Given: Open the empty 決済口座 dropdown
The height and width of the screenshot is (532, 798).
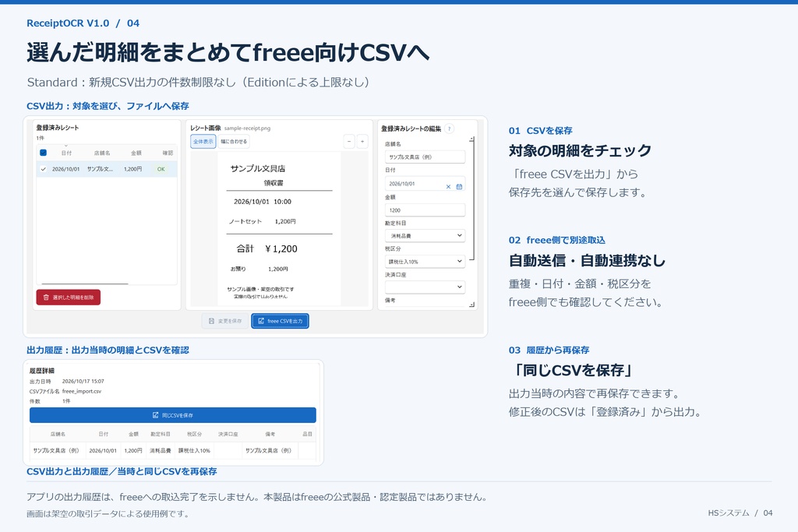Looking at the screenshot, I should (425, 287).
